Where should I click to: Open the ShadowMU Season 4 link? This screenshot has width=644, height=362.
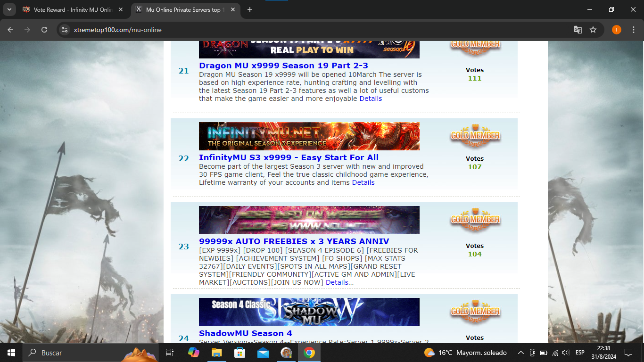pyautogui.click(x=246, y=333)
